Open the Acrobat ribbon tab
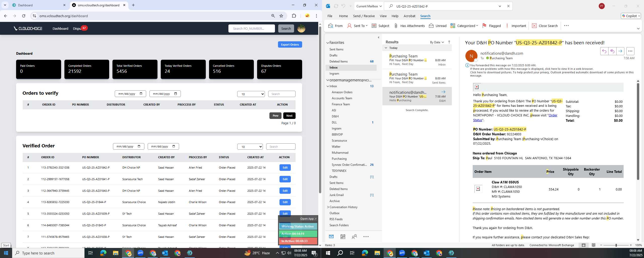 click(x=409, y=16)
